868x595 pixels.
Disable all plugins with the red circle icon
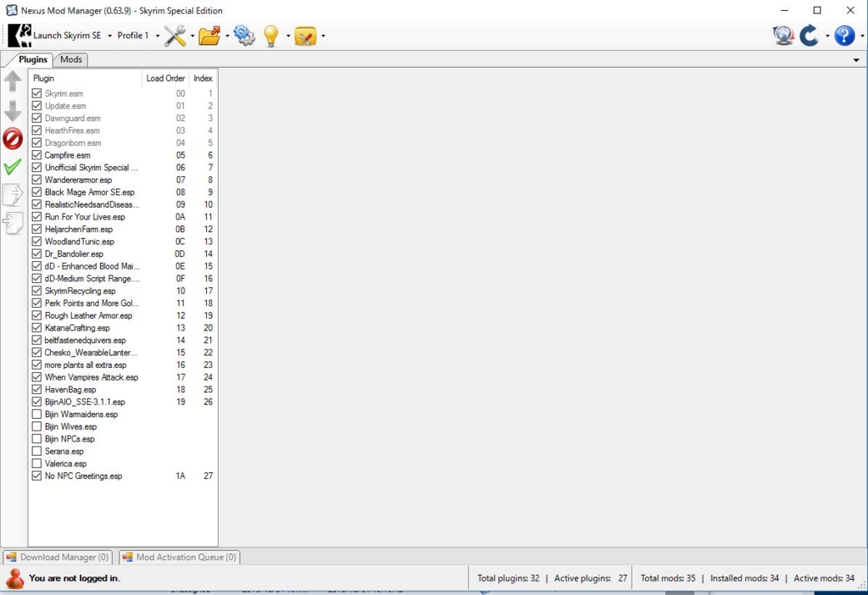[x=13, y=139]
